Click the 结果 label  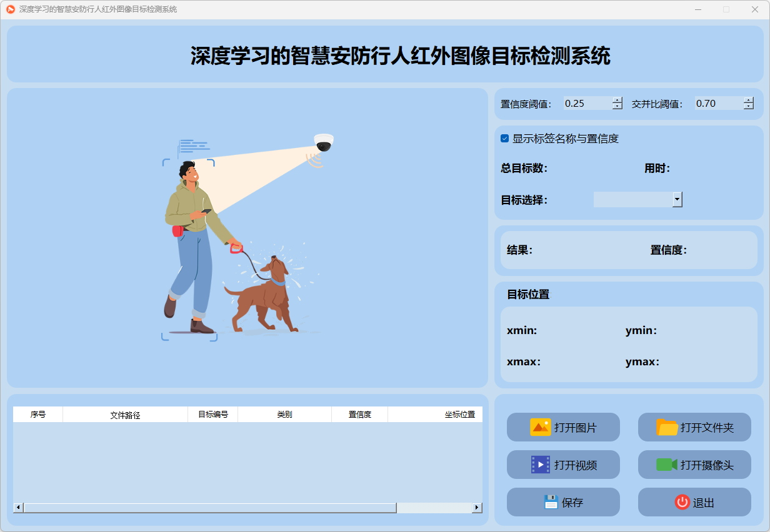pyautogui.click(x=520, y=250)
